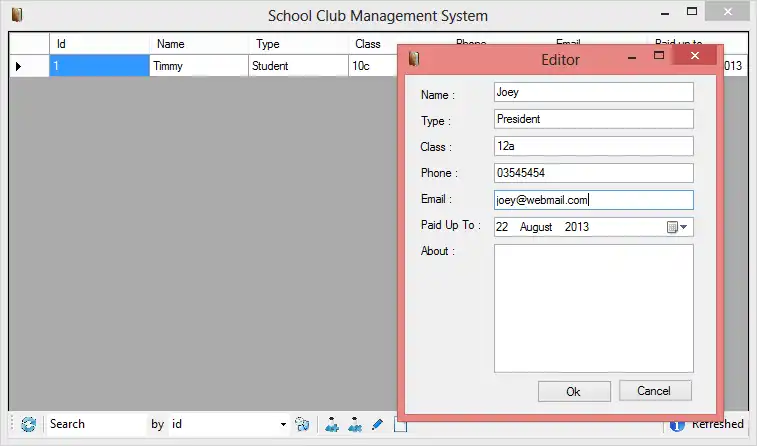Viewport: 757px width, 446px height.
Task: Select the Id cell with value 1
Action: pyautogui.click(x=99, y=66)
